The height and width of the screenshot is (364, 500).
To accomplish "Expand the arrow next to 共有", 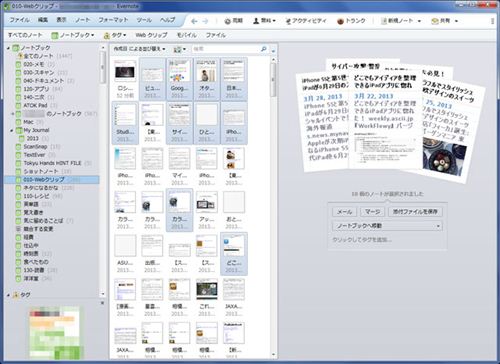I will (x=456, y=21).
